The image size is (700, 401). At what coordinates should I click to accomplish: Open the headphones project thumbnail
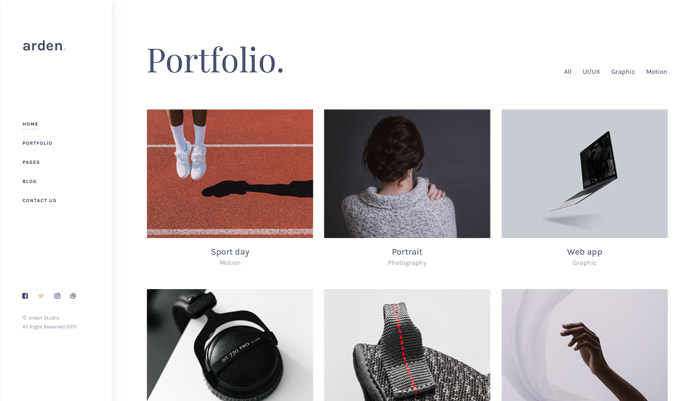click(230, 345)
